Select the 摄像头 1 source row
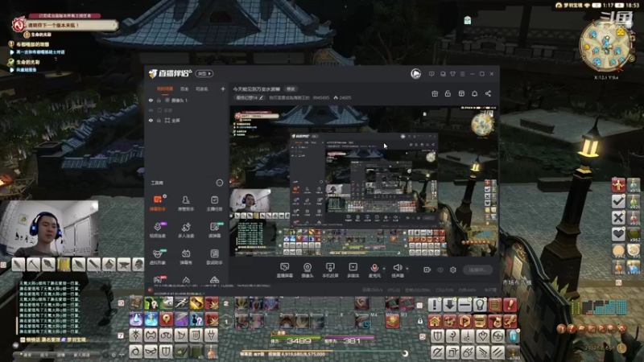The width and height of the screenshot is (644, 362). click(187, 100)
